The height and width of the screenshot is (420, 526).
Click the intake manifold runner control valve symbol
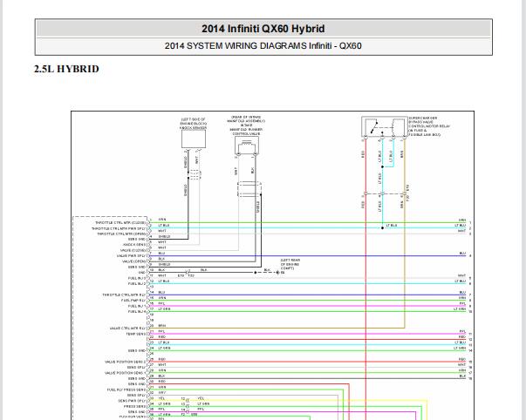[x=247, y=146]
